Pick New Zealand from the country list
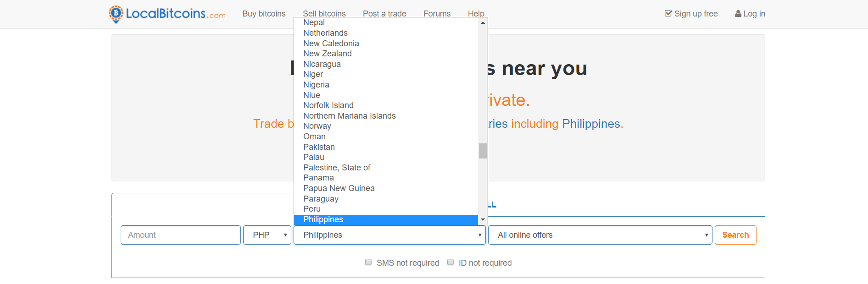Screen dimensions: 868x284 coord(327,54)
